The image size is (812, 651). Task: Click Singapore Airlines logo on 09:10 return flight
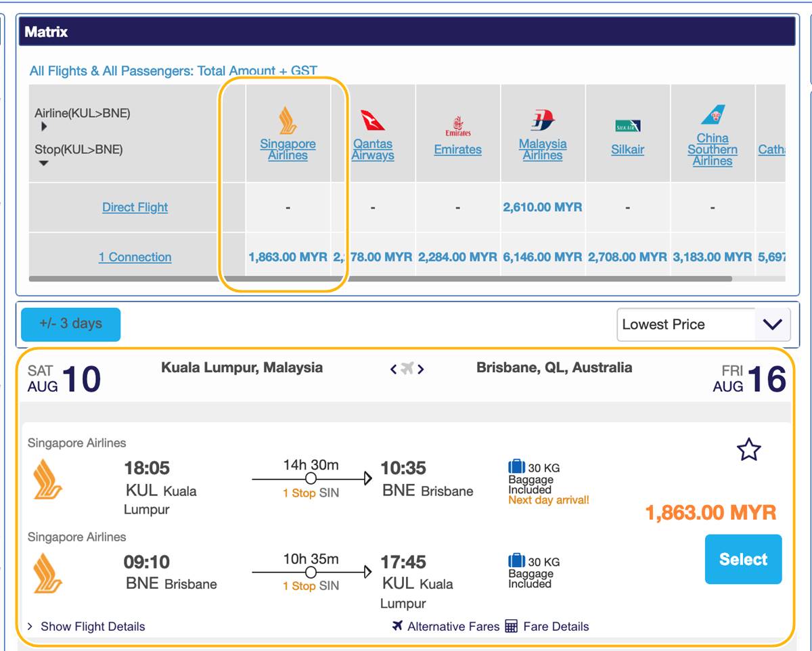pyautogui.click(x=48, y=573)
